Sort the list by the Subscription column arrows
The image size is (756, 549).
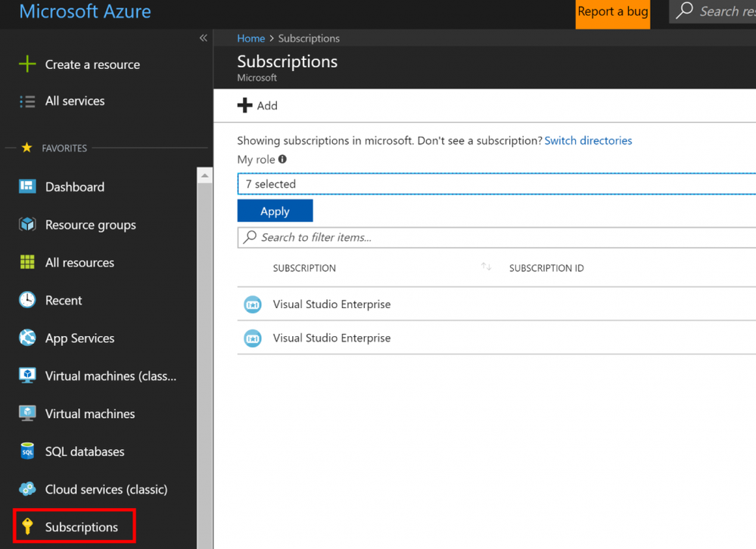486,267
